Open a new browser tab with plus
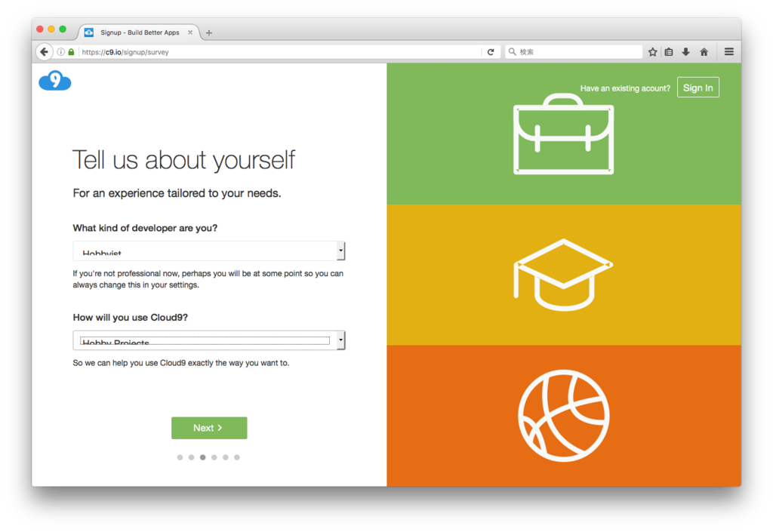Screen dimensions: 773x532 pyautogui.click(x=209, y=33)
